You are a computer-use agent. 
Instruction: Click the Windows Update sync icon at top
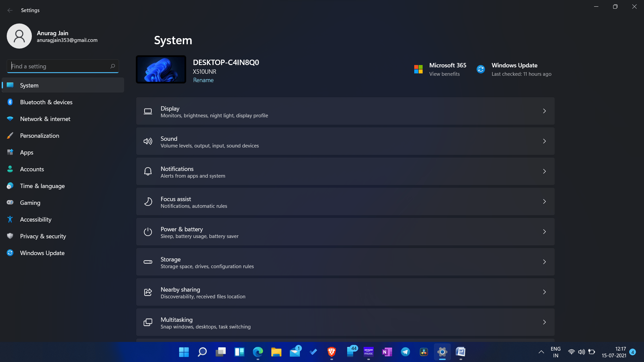481,69
